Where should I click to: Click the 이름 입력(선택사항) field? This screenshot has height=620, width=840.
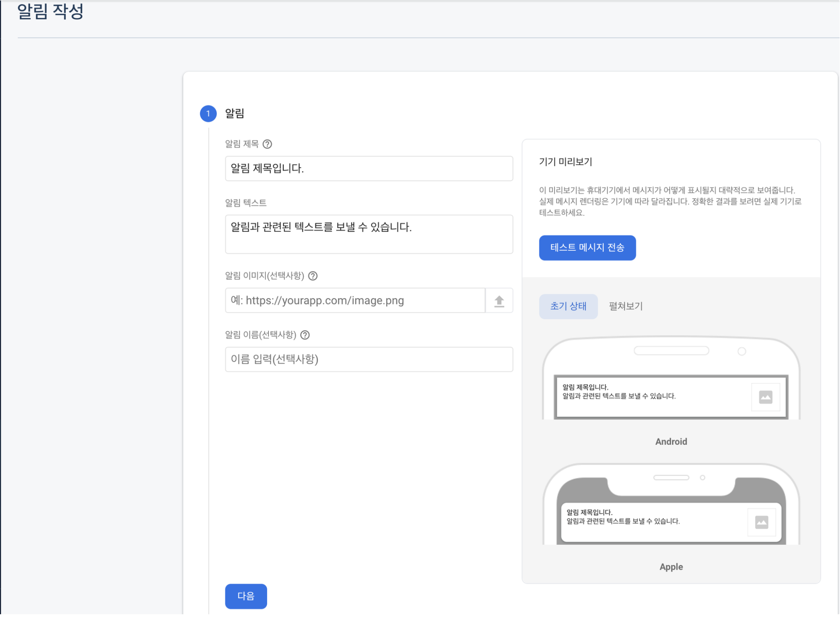[x=369, y=360]
